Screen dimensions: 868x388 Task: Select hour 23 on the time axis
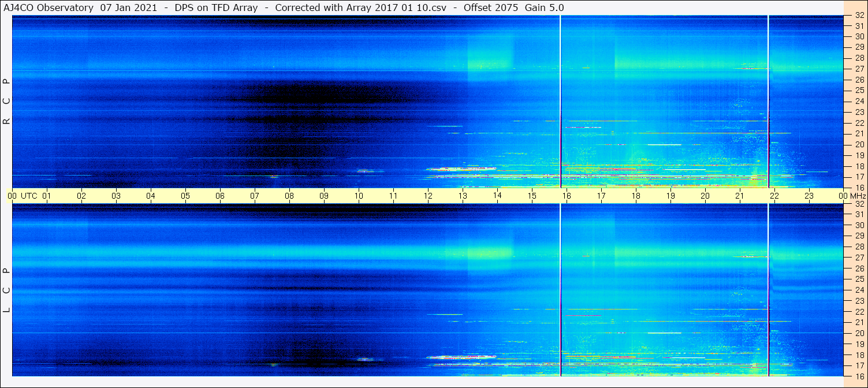[x=809, y=196]
